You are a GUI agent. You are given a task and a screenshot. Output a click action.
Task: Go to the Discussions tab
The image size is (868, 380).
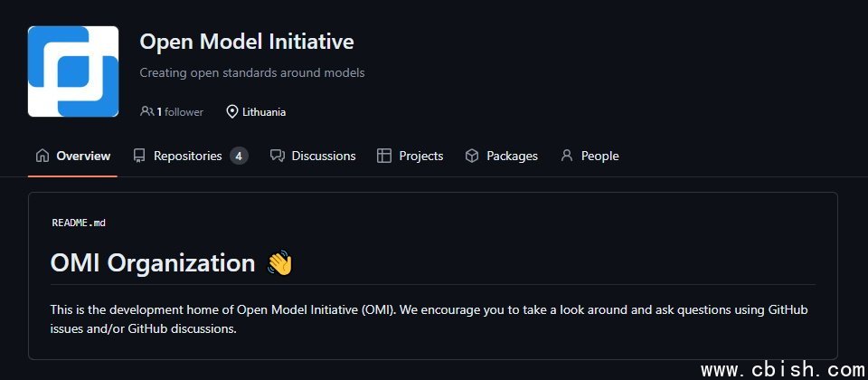pos(324,156)
